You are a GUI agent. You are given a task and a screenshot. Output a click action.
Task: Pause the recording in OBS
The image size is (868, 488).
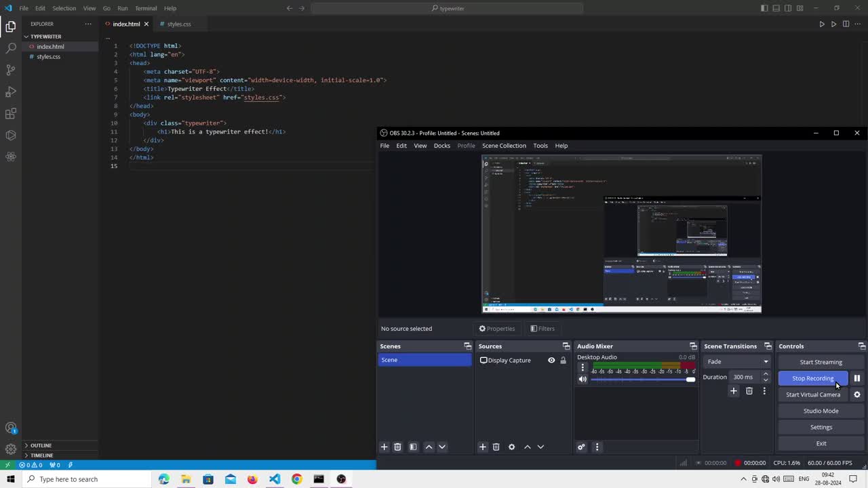click(857, 378)
